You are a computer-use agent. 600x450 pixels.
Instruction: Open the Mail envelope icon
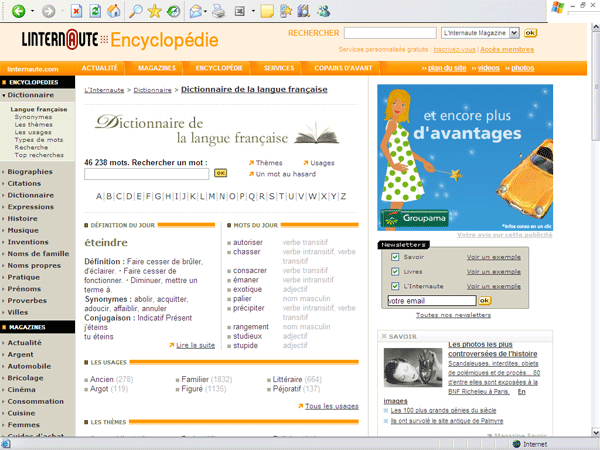[x=196, y=11]
